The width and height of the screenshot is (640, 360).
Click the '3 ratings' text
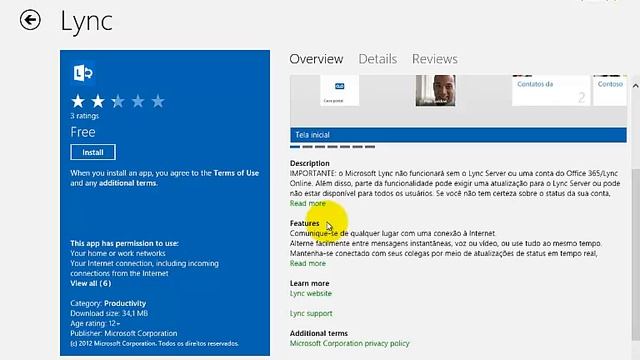(84, 116)
